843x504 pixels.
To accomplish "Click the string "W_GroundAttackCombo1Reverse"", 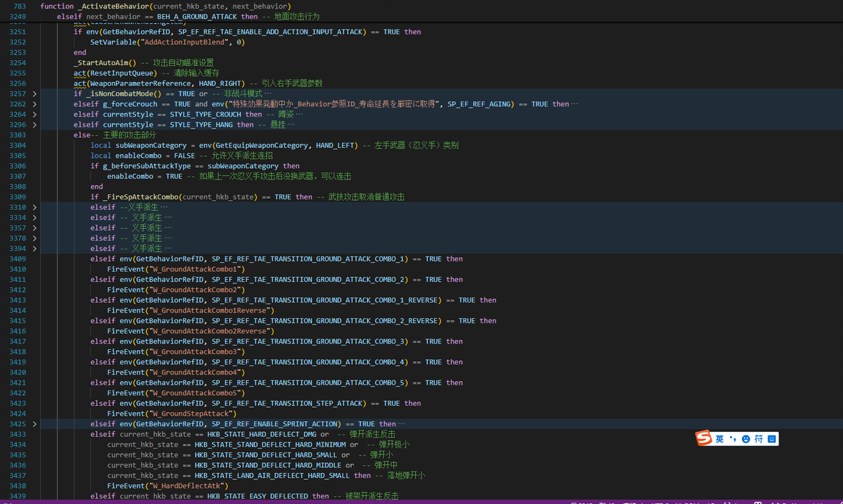I will 211,310.
